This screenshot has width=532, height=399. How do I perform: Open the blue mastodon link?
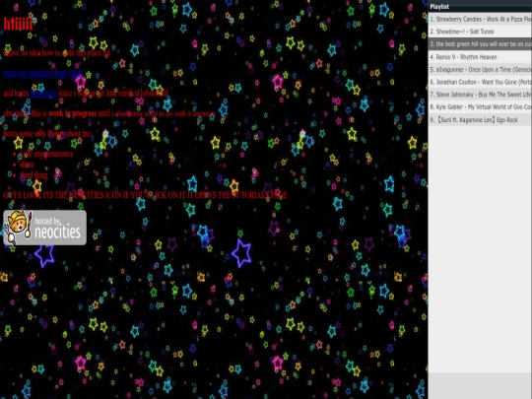pos(43,94)
